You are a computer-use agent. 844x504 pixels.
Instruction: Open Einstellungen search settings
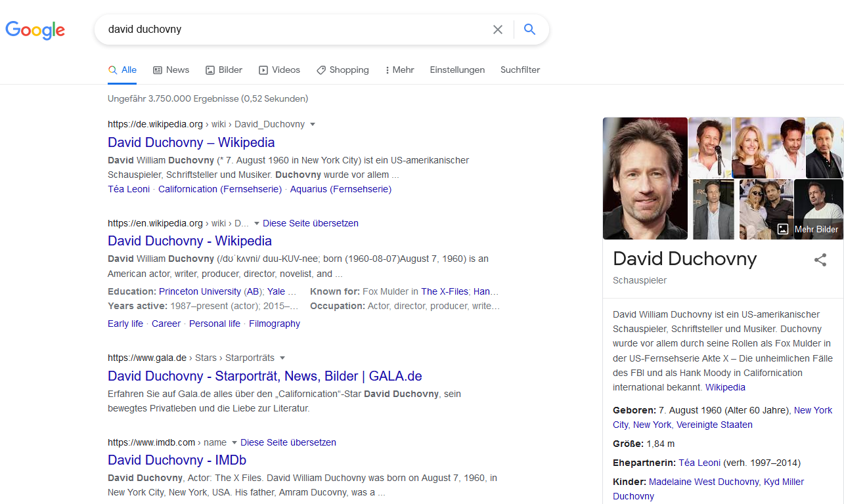457,70
